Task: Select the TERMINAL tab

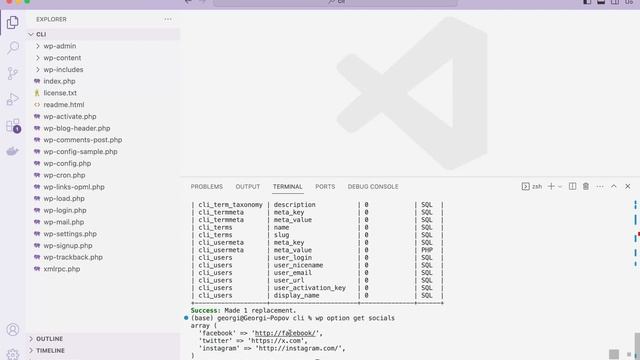Action: [288, 187]
